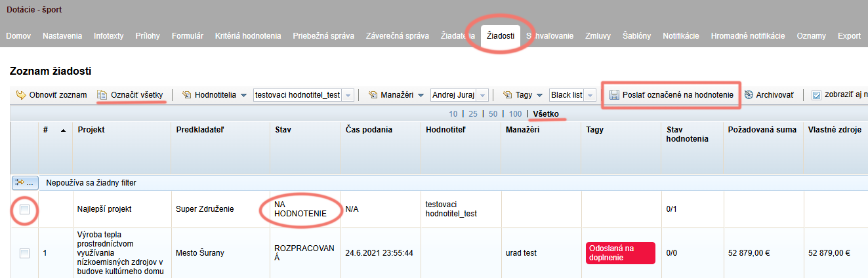The width and height of the screenshot is (868, 278).
Task: Click the Hodnotitelia tag icon
Action: click(186, 95)
